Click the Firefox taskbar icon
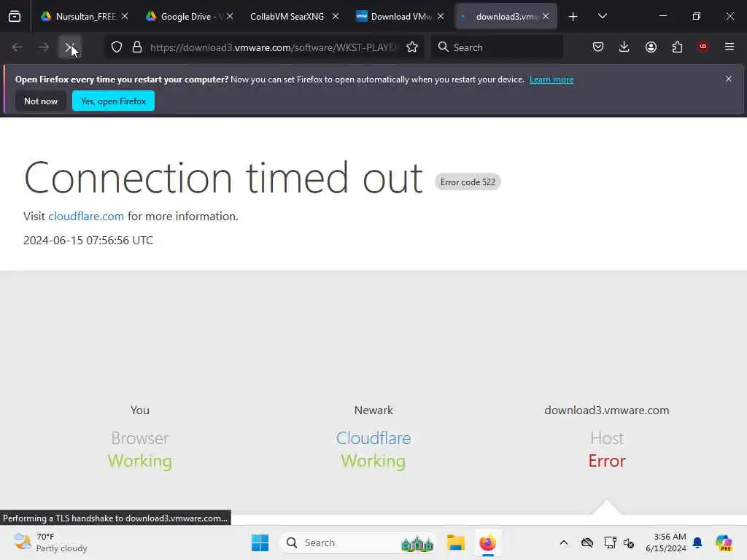This screenshot has height=560, width=747. (x=487, y=542)
